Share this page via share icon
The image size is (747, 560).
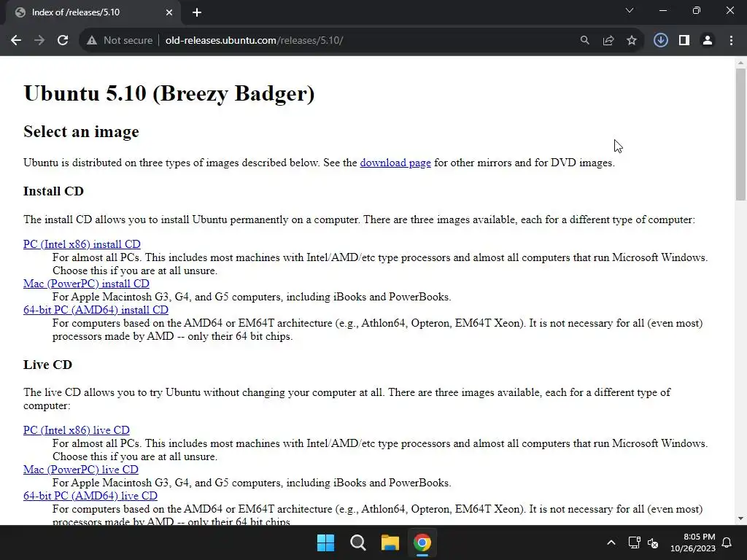coord(608,41)
